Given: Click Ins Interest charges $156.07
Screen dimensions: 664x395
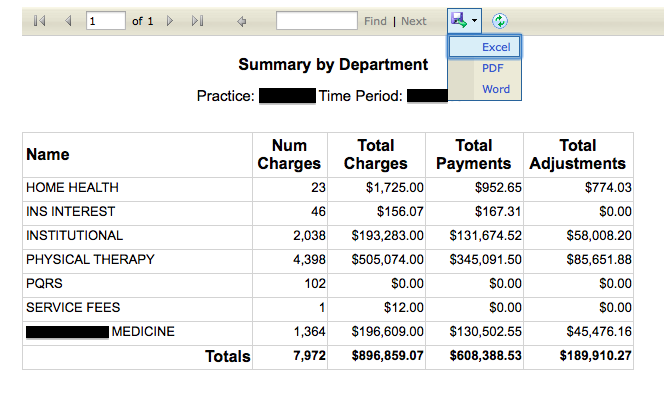Looking at the screenshot, I should pos(400,211).
